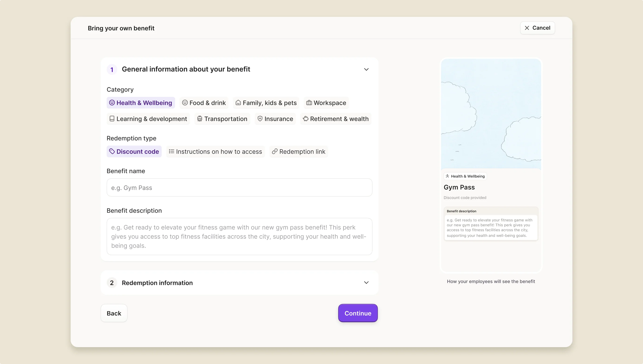This screenshot has width=643, height=364.
Task: Click step 1 General information heading
Action: click(x=186, y=69)
